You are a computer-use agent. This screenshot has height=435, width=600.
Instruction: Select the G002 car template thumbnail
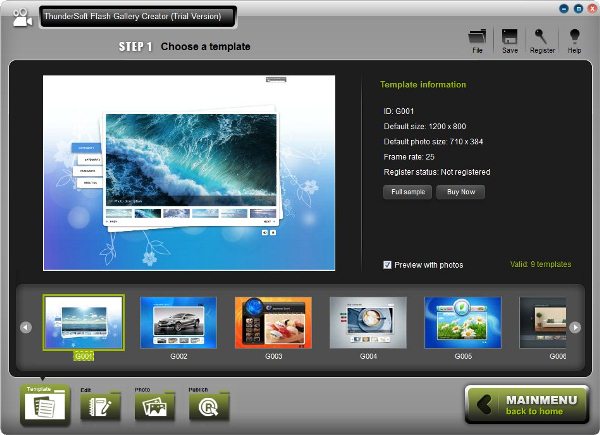coord(178,323)
